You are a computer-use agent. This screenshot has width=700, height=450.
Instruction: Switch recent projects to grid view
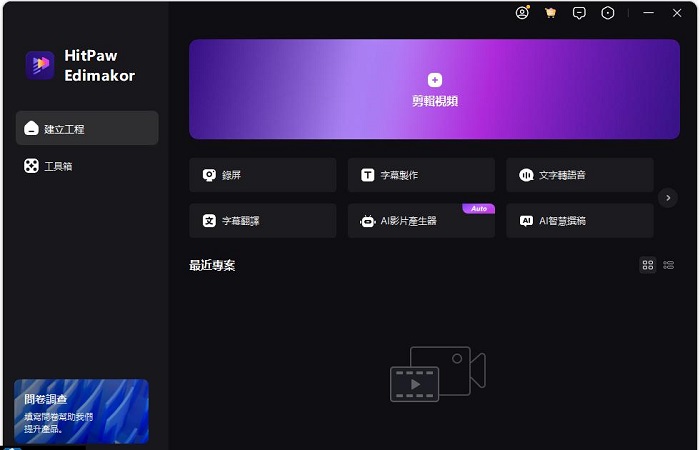click(648, 265)
